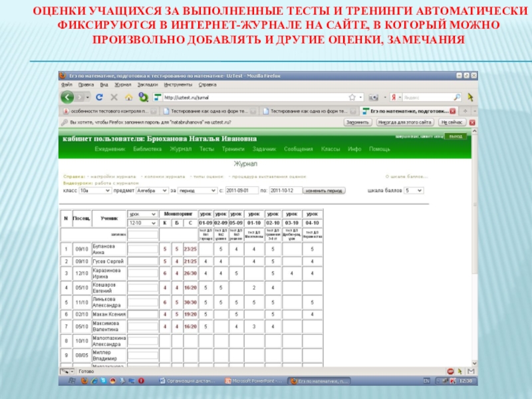Click the 30/30 score for Линькова Александра
532x399 pixels.
pyautogui.click(x=190, y=303)
